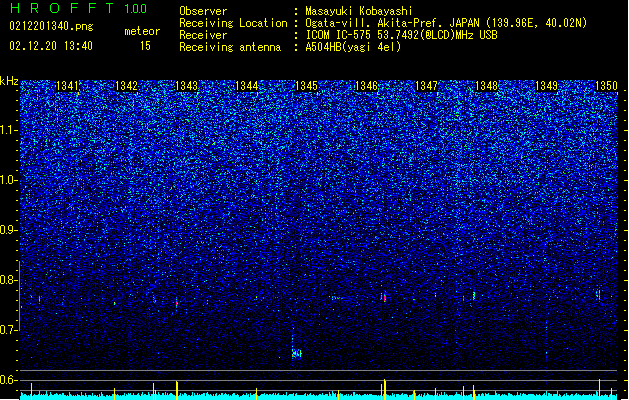
Task: Click the 1345 time marker
Action: pos(306,86)
